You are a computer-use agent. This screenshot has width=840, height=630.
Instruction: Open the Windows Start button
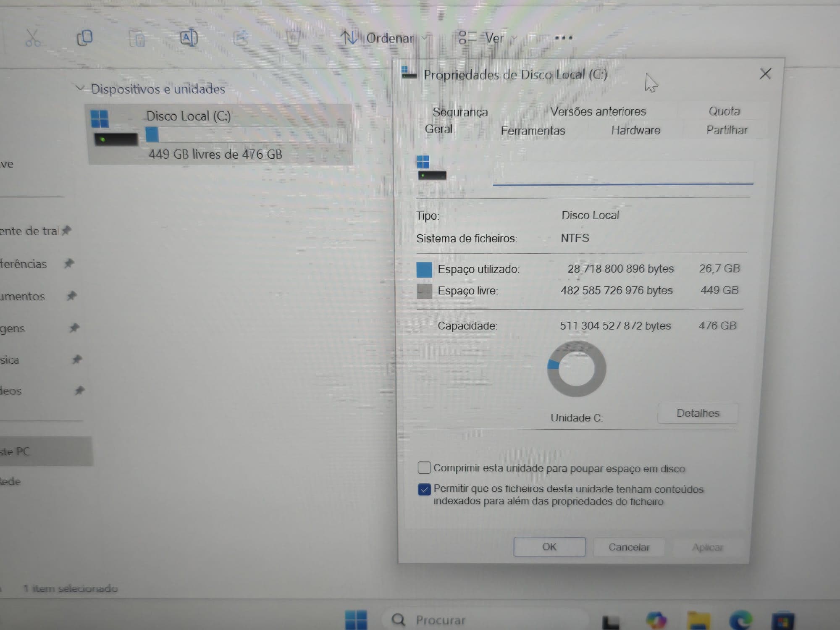point(356,620)
